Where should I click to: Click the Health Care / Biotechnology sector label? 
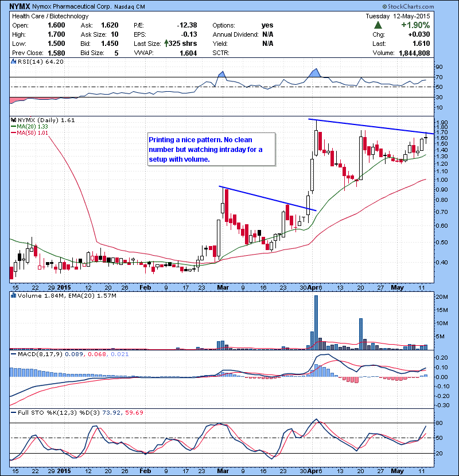click(50, 16)
